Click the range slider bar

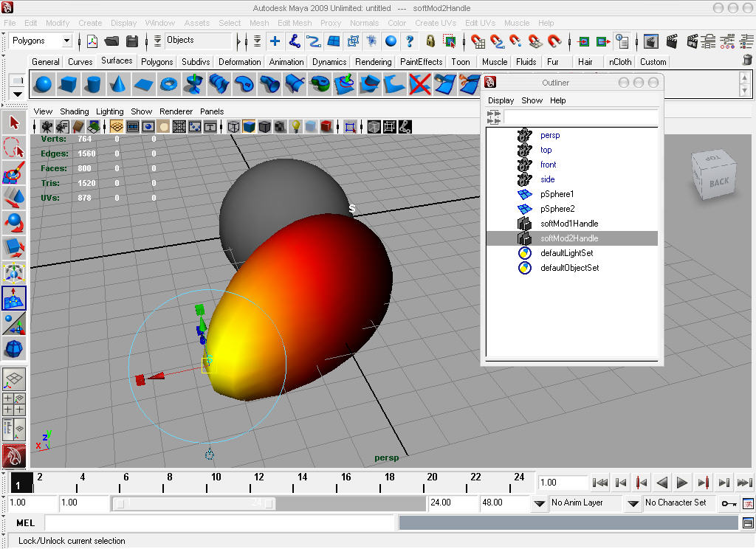194,504
